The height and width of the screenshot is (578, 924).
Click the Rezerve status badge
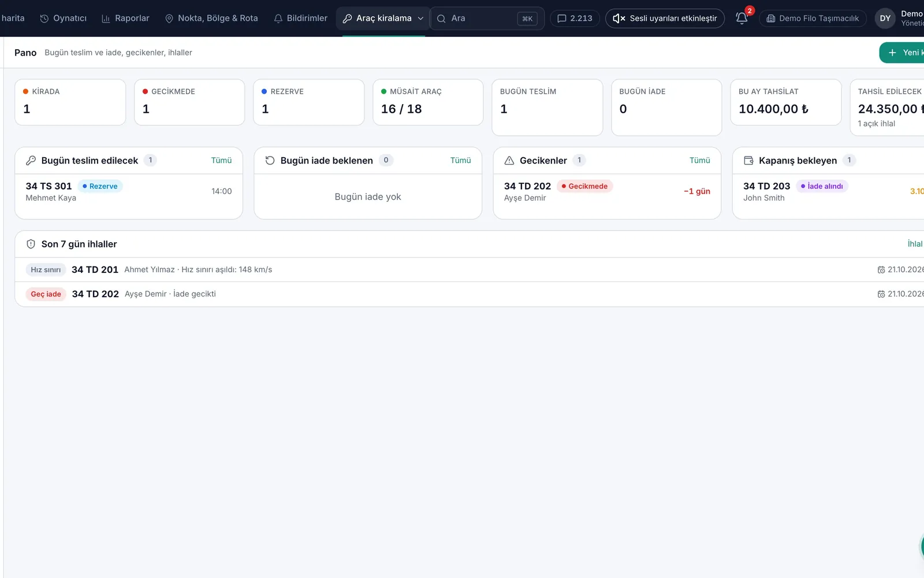[100, 186]
